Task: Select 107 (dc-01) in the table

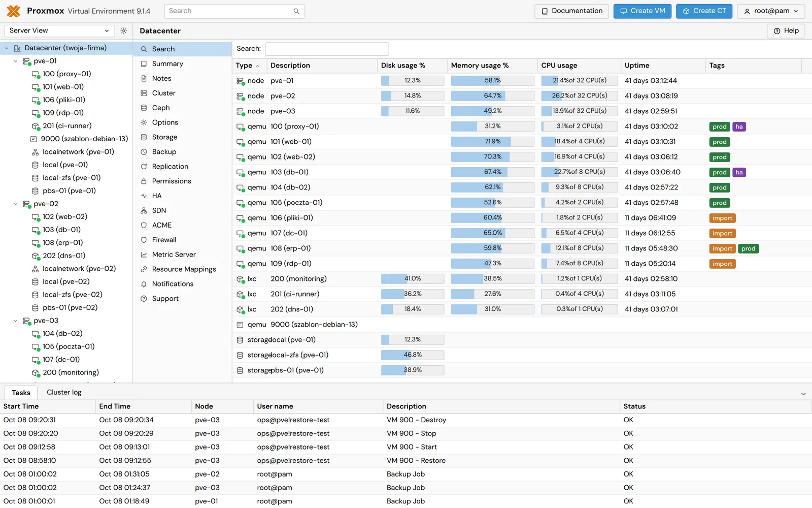Action: pos(522,233)
